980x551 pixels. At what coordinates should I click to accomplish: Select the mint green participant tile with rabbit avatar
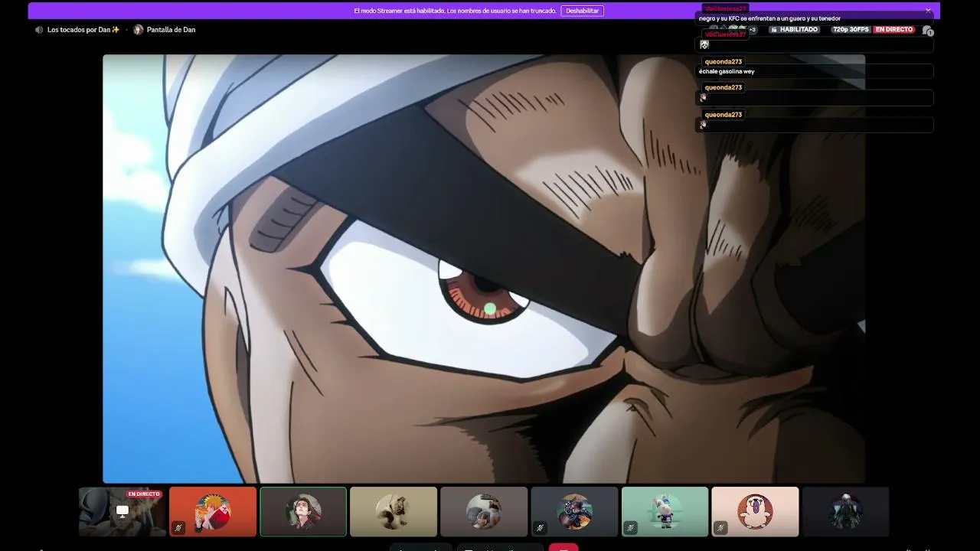tap(665, 512)
